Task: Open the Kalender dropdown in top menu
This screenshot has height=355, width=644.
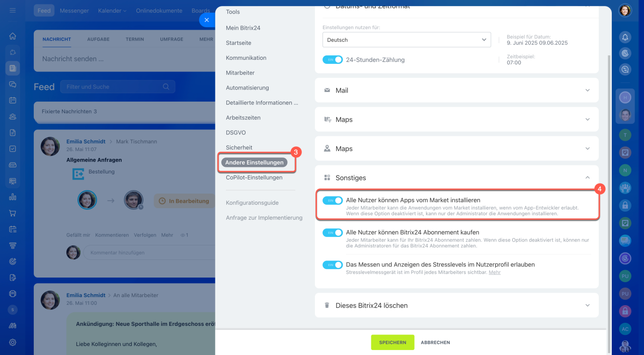Action: pyautogui.click(x=112, y=11)
